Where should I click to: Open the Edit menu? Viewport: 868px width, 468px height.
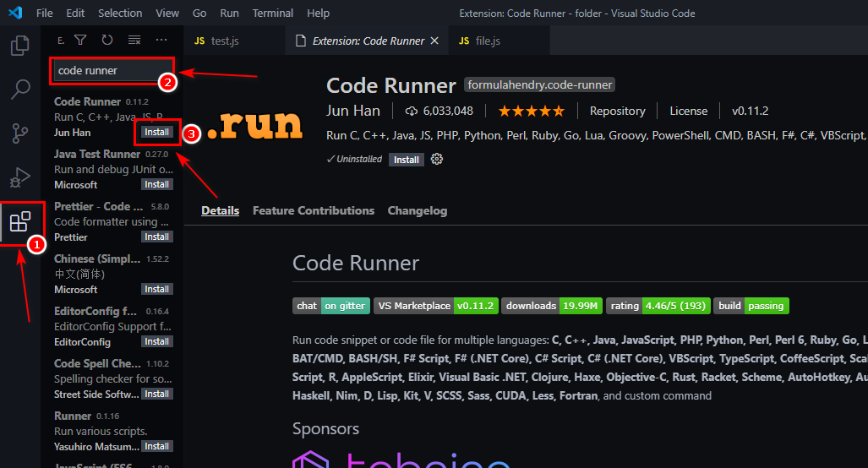75,13
